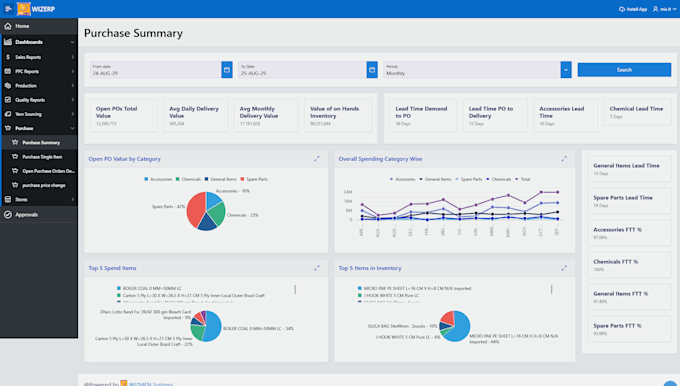Image resolution: width=680 pixels, height=386 pixels.
Task: Open the Period dropdown arrow
Action: [566, 70]
